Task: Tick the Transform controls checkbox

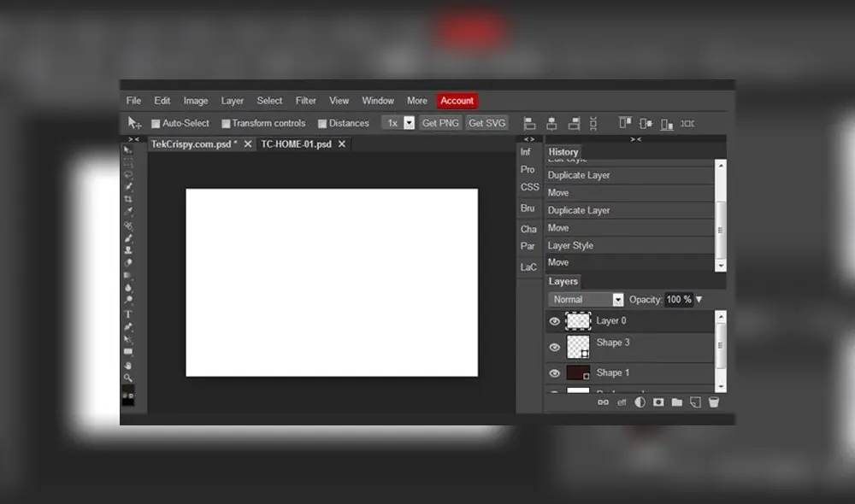Action: 226,124
